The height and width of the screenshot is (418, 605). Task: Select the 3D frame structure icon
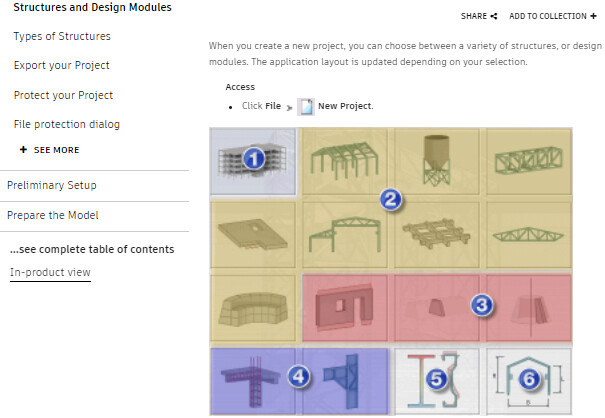pos(345,160)
